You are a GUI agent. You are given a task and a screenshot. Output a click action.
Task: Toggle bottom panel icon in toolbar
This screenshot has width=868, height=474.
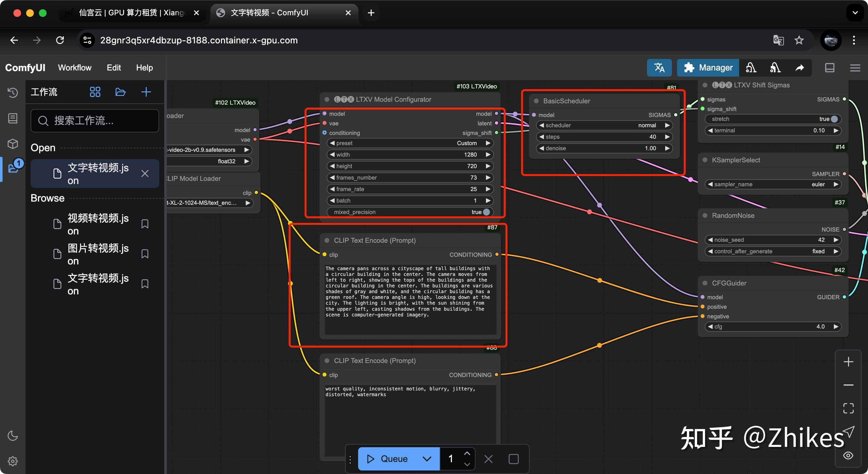coord(830,68)
